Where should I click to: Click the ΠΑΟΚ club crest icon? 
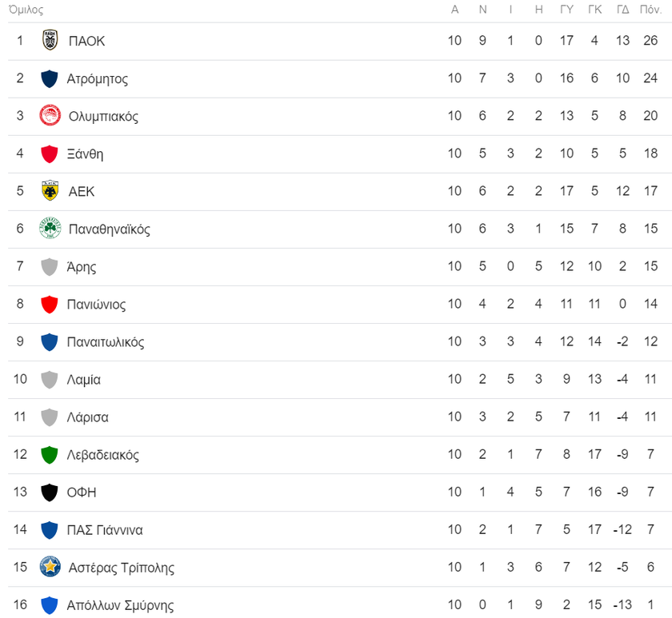[x=50, y=40]
